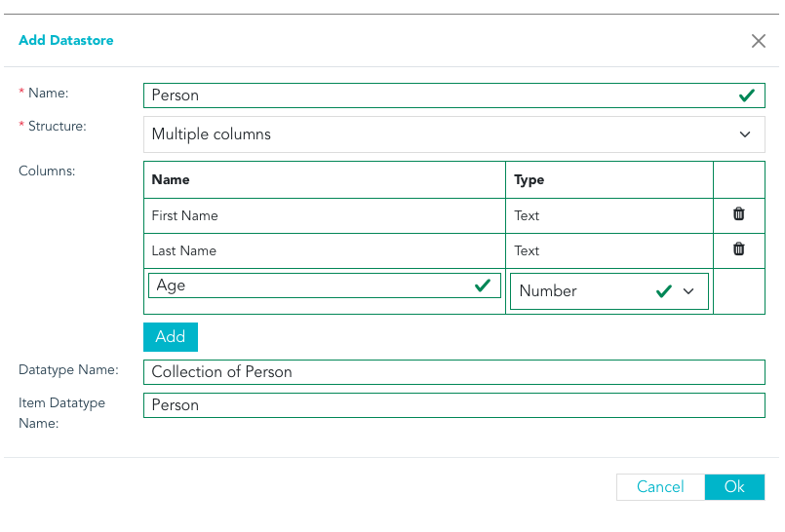785x532 pixels.
Task: Click the Item Datatype Name Person field
Action: [454, 405]
